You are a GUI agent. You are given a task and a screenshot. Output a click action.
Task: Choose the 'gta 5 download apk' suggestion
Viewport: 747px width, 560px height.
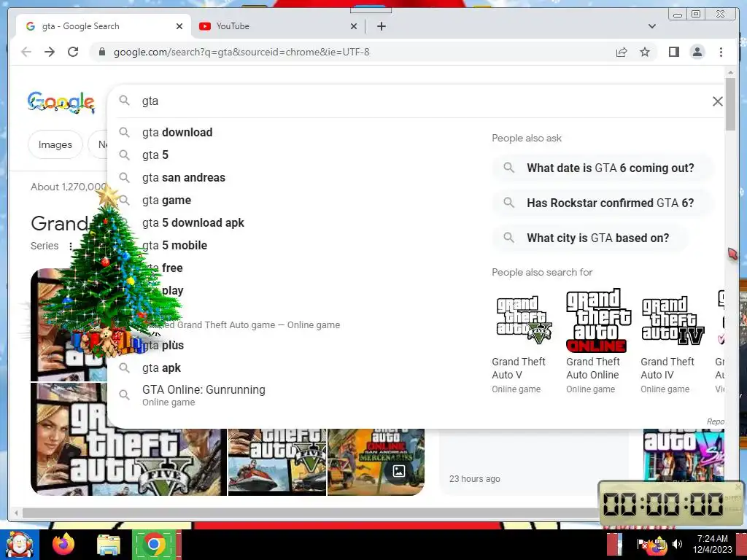(193, 223)
